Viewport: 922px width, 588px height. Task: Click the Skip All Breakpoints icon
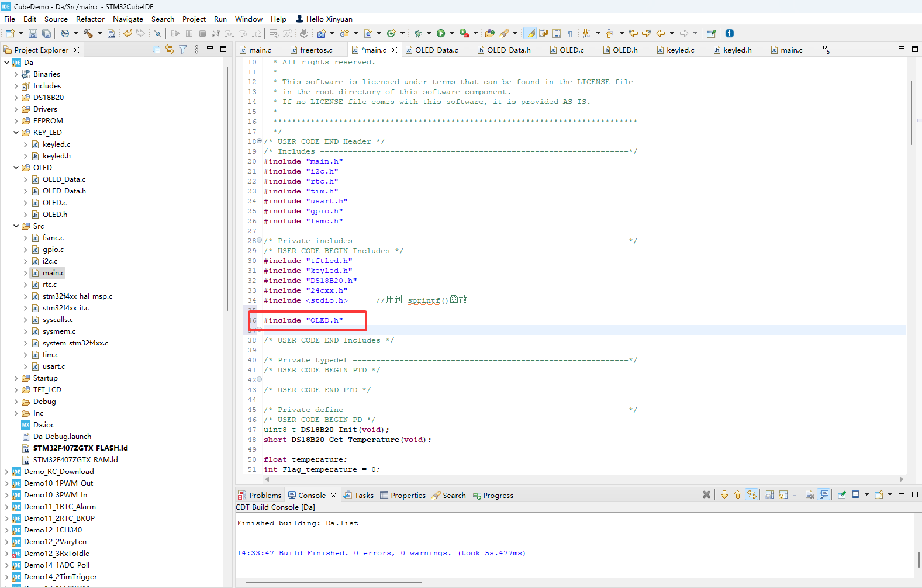(157, 33)
